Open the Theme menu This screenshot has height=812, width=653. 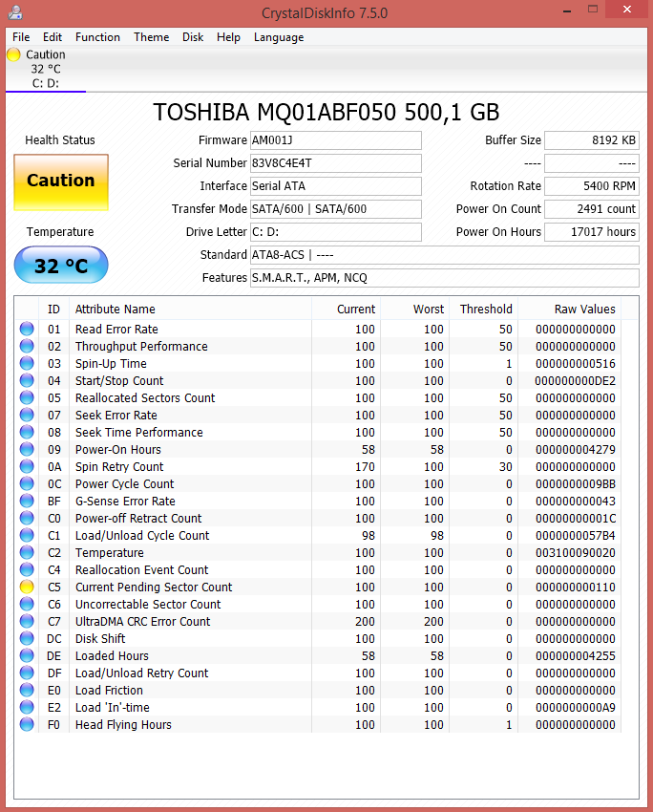[x=152, y=37]
